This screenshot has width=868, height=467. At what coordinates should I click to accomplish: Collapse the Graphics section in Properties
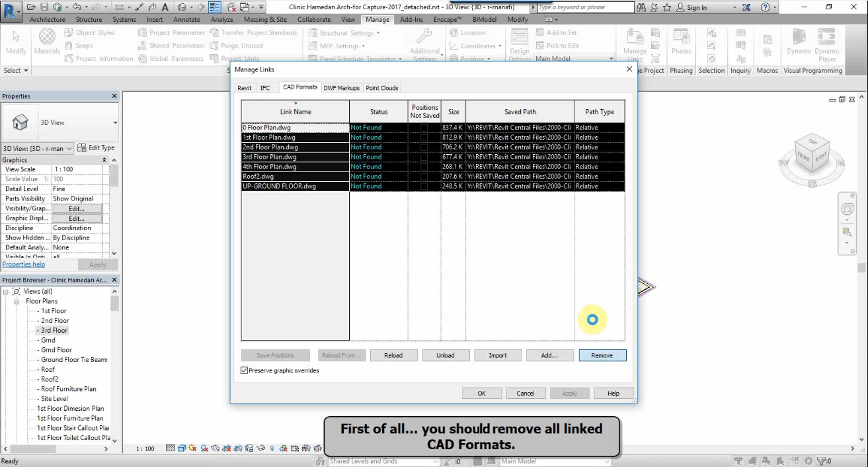pos(104,160)
